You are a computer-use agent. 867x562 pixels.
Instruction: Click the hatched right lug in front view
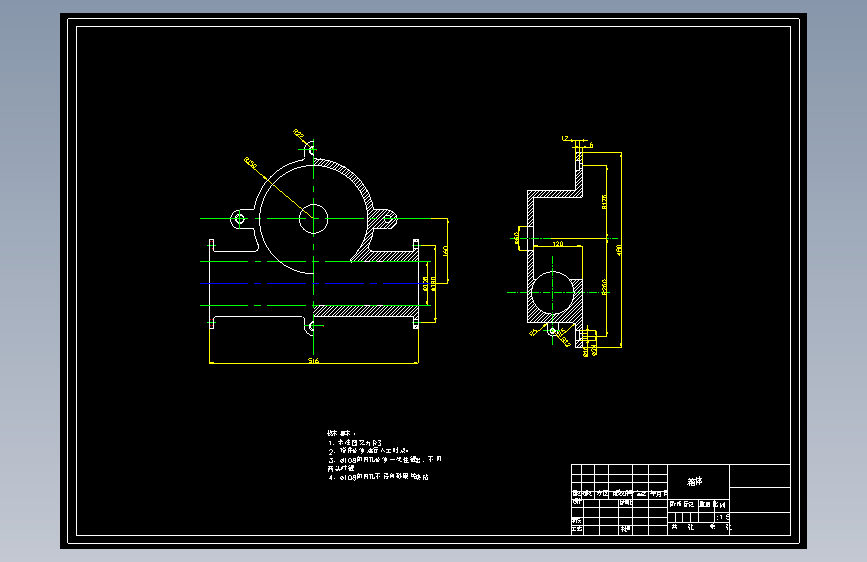point(385,218)
